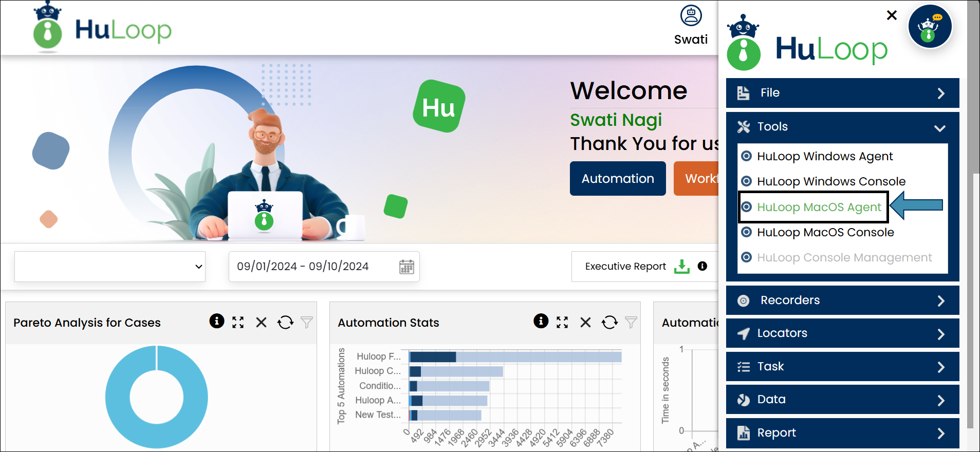Image resolution: width=980 pixels, height=452 pixels.
Task: Select HuLoop MacOS Agent option
Action: coord(819,207)
